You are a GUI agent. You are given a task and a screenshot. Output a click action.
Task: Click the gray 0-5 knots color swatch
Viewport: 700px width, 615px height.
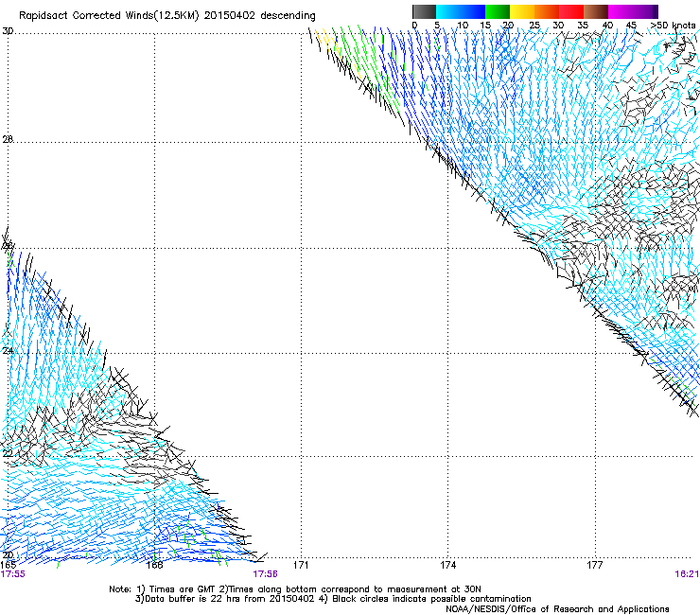point(424,11)
